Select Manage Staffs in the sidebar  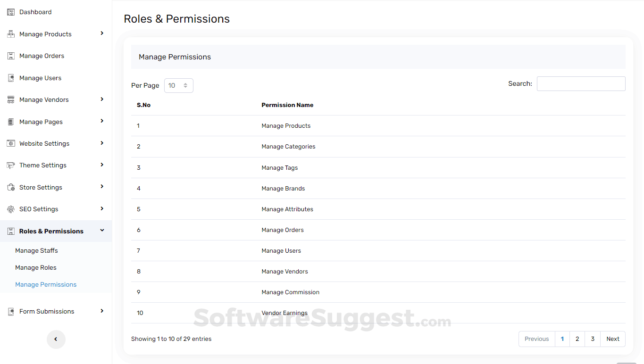coord(36,250)
